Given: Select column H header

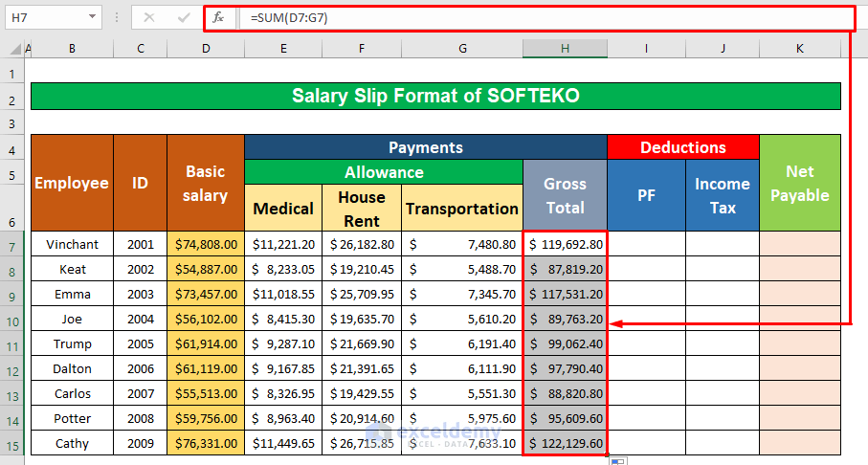Looking at the screenshot, I should tap(565, 49).
